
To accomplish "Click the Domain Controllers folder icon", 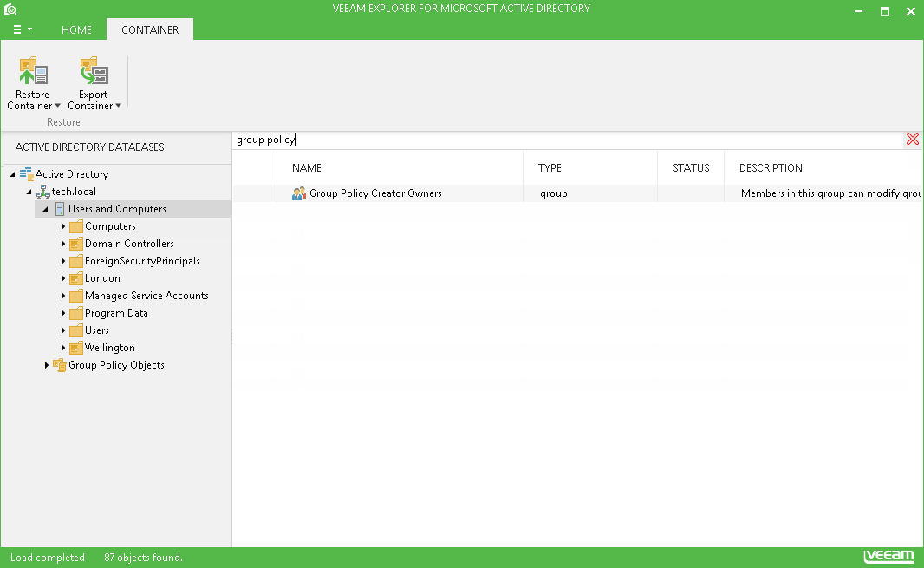I will click(76, 244).
